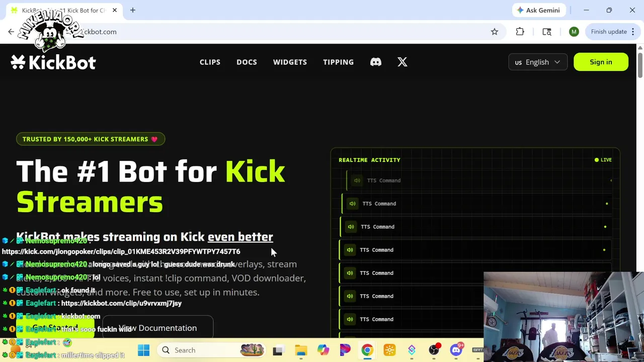The width and height of the screenshot is (644, 362).
Task: Go back with the browser arrow
Action: pyautogui.click(x=11, y=32)
